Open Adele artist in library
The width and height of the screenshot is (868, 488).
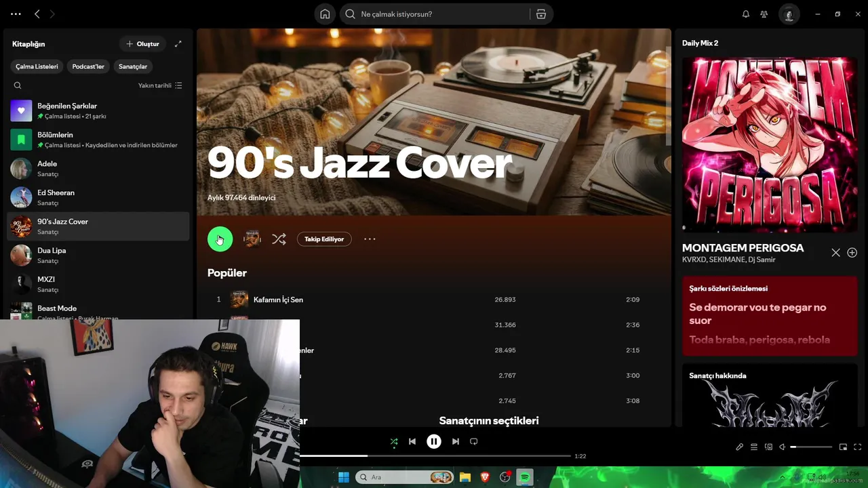98,169
